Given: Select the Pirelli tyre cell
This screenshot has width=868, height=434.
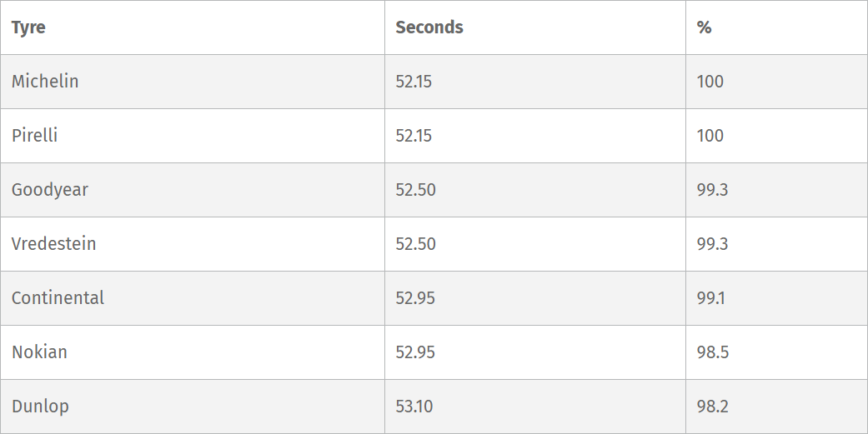Looking at the screenshot, I should coord(35,136).
